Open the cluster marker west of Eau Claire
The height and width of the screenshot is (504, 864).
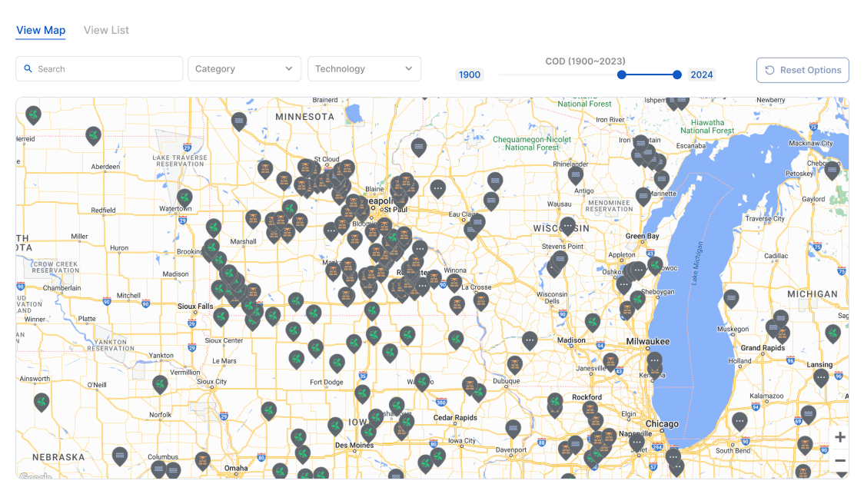(x=439, y=187)
